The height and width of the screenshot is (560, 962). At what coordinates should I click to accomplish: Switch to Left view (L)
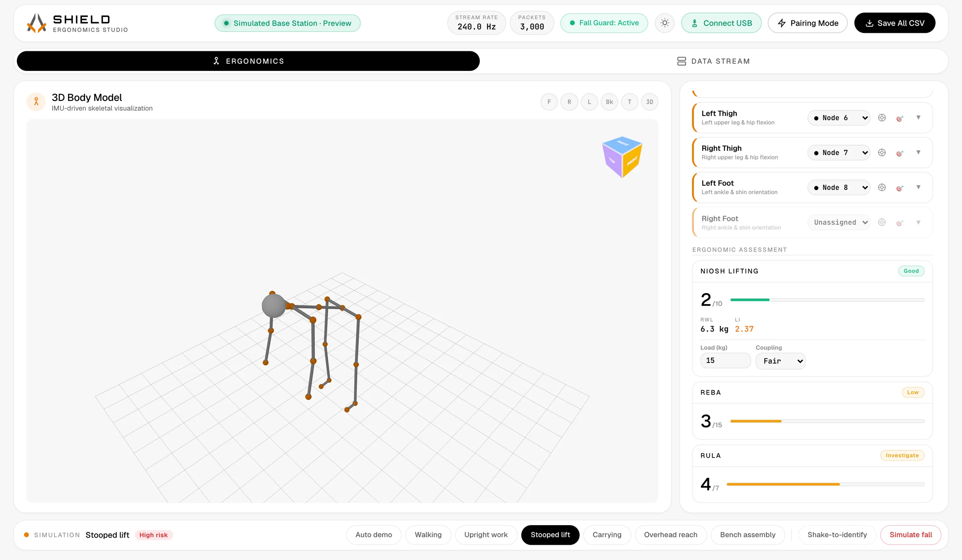[589, 102]
